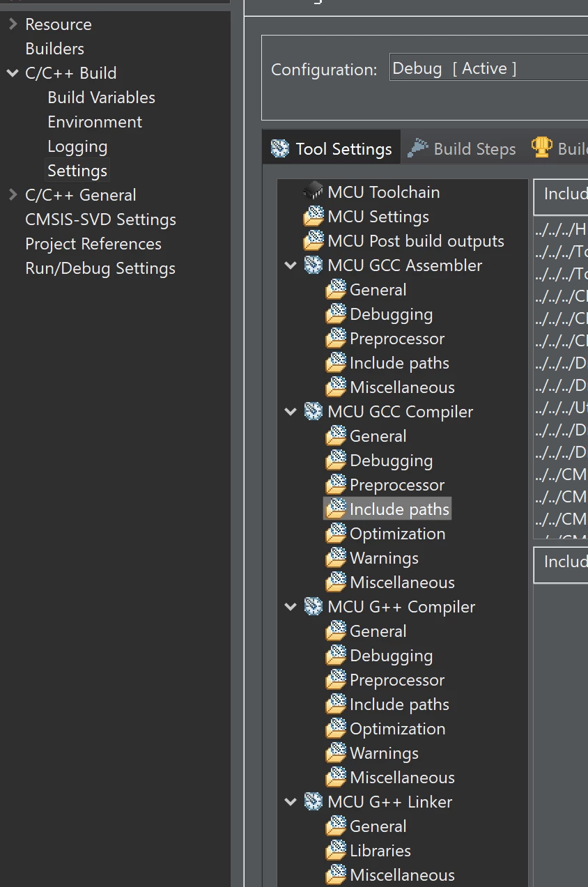
Task: Open Project References page
Action: 93,244
